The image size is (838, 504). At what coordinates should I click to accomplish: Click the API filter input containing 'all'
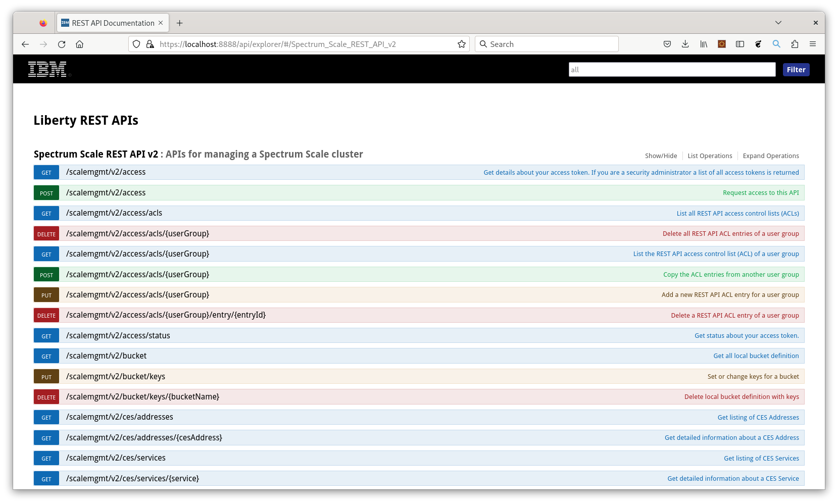pos(672,70)
